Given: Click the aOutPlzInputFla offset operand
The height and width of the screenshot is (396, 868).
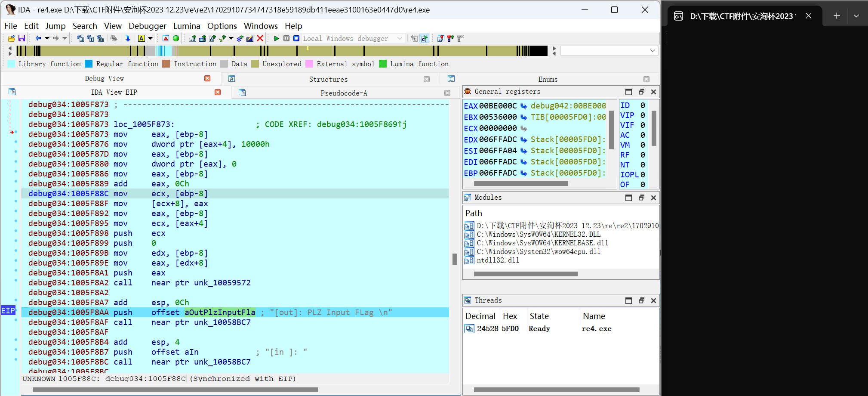Looking at the screenshot, I should tap(220, 312).
